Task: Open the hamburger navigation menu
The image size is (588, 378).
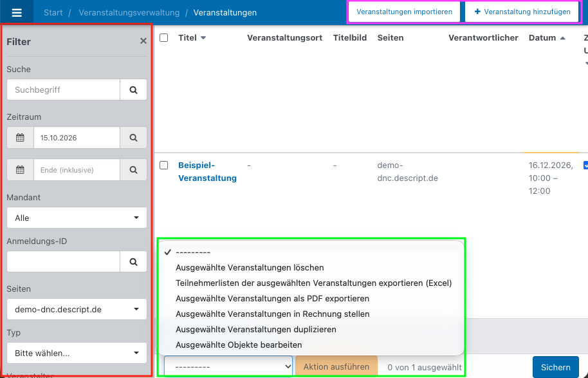Action: (x=17, y=12)
